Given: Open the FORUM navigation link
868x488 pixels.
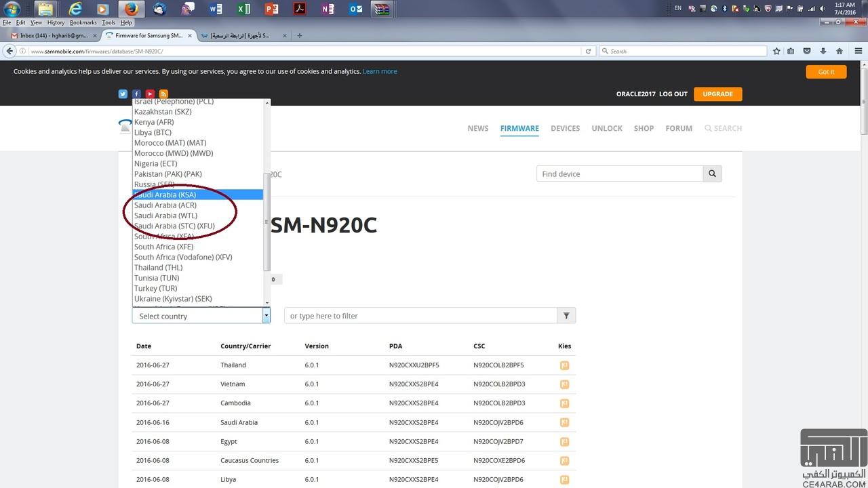Looking at the screenshot, I should [679, 128].
